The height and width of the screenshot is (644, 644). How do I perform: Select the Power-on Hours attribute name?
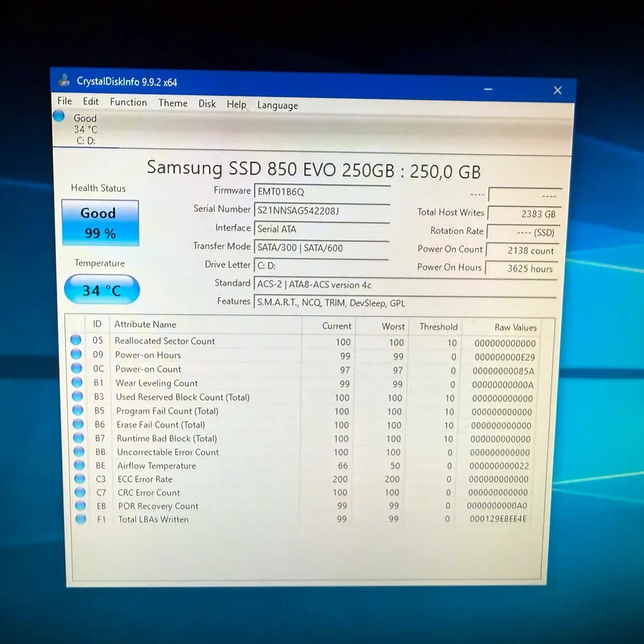[x=148, y=355]
